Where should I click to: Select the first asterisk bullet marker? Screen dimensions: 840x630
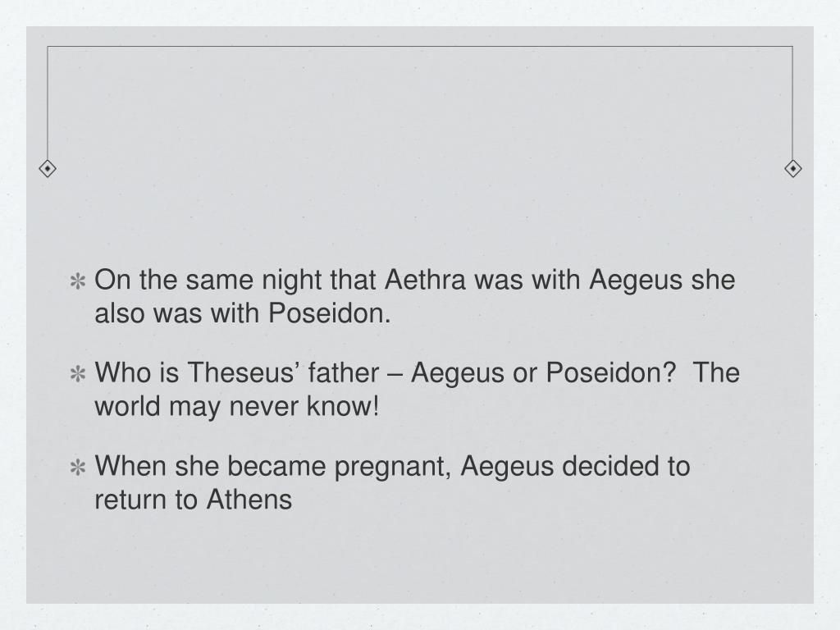[x=78, y=281]
